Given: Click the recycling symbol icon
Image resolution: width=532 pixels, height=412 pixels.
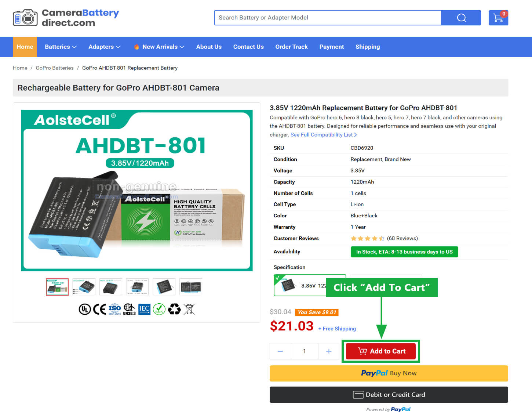Looking at the screenshot, I should (x=174, y=310).
